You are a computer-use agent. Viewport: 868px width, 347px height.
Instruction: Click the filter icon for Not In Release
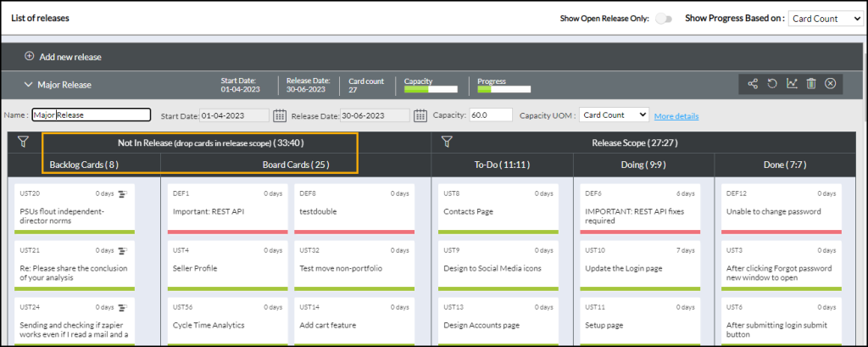pyautogui.click(x=23, y=143)
